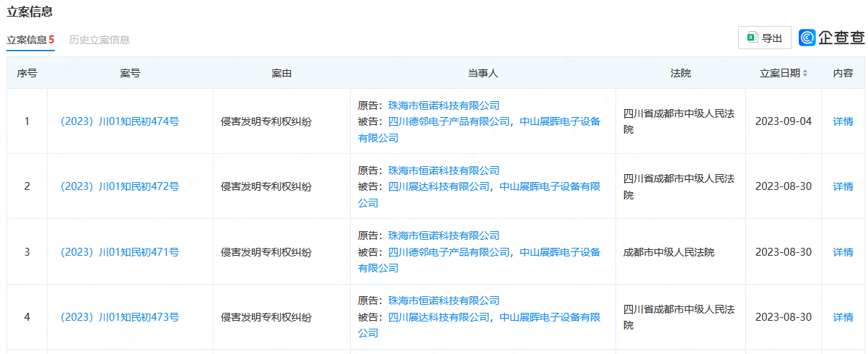The width and height of the screenshot is (868, 354).
Task: Click the 企查查 logo icon
Action: tap(807, 38)
